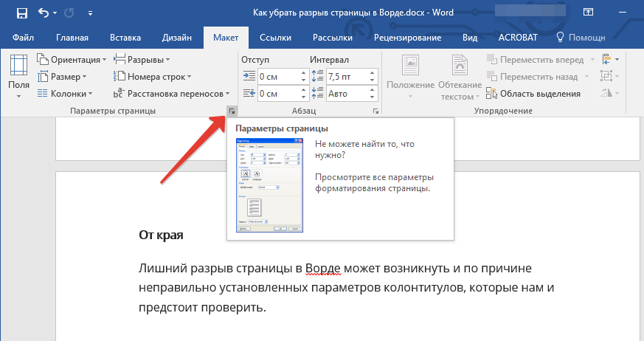This screenshot has width=644, height=341.
Task: Click the Save icon in the title bar
Action: (x=22, y=13)
